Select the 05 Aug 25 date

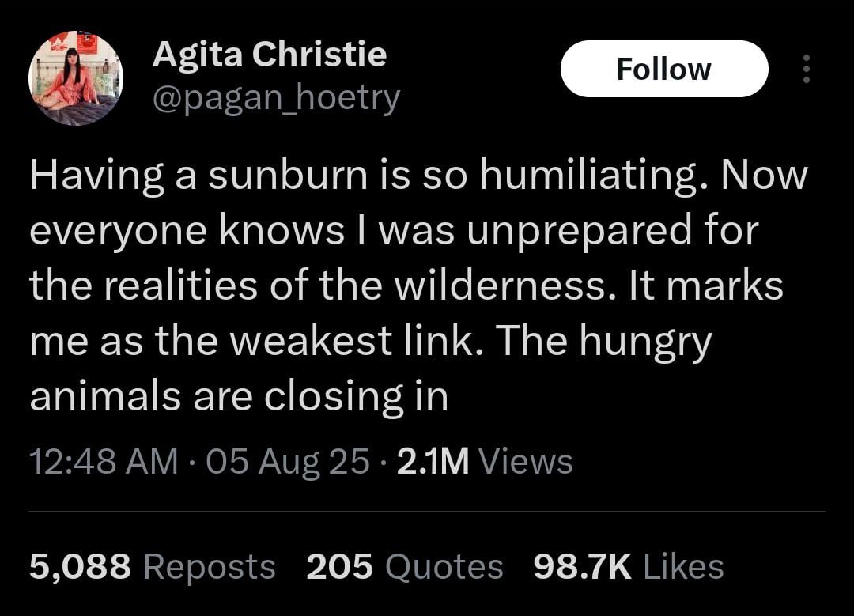(288, 461)
